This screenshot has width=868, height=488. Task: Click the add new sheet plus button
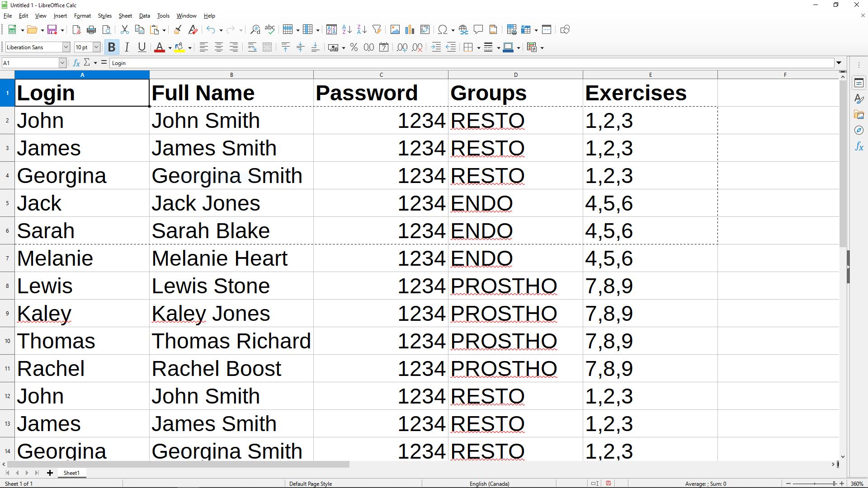[x=50, y=473]
